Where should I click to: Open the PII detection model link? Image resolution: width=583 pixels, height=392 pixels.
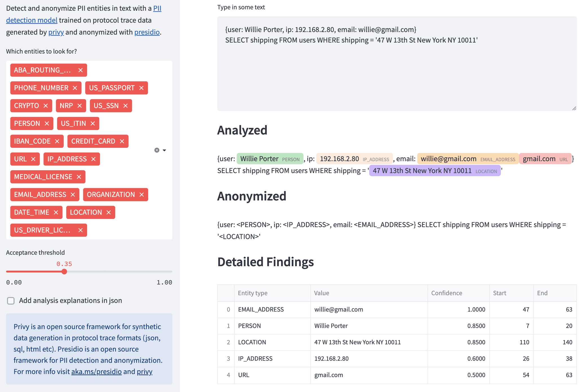tap(32, 20)
